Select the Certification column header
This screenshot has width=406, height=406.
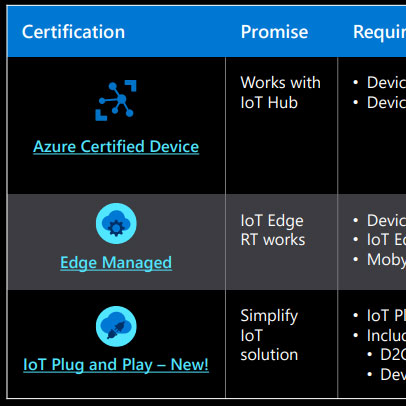(x=73, y=32)
